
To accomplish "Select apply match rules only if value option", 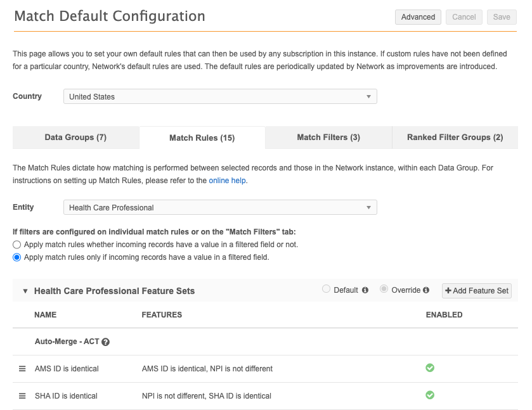I will click(x=17, y=257).
